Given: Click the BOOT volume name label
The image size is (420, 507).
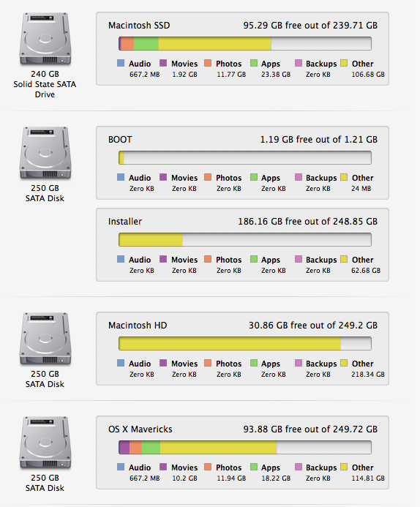Looking at the screenshot, I should tap(120, 140).
